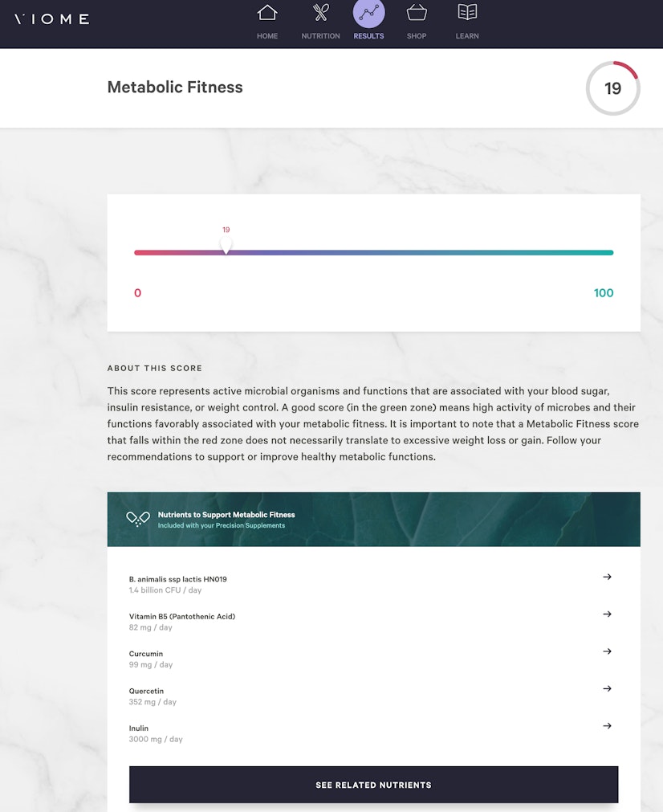The height and width of the screenshot is (812, 663).
Task: Click the score marker at 19 on the slider
Action: tap(226, 245)
